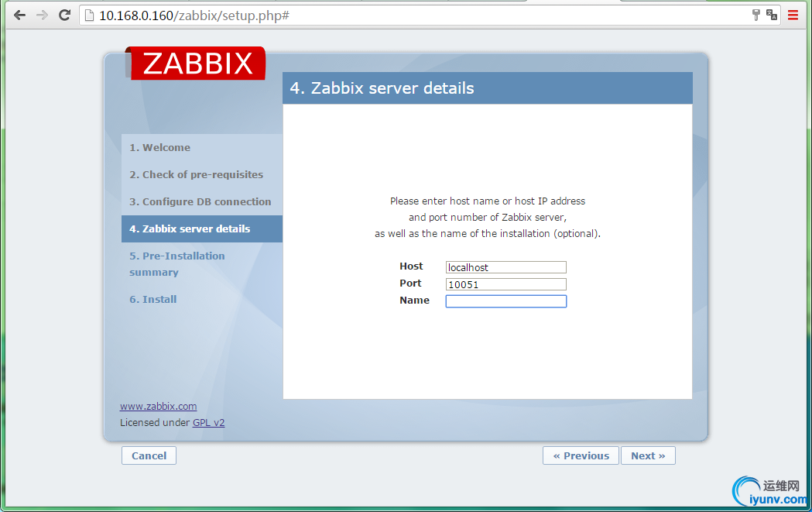Click the saved password key icon
812x512 pixels.
pyautogui.click(x=756, y=15)
